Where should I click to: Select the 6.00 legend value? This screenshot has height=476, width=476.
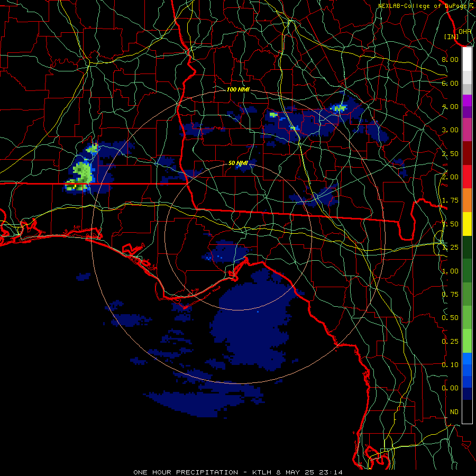tap(450, 83)
